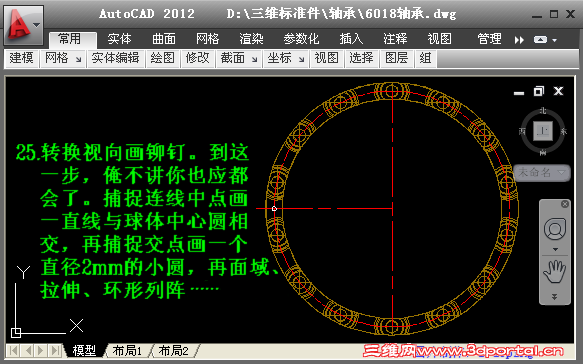Image resolution: width=583 pixels, height=364 pixels.
Task: Expand the 网格 panel launcher arrow
Action: [78, 59]
